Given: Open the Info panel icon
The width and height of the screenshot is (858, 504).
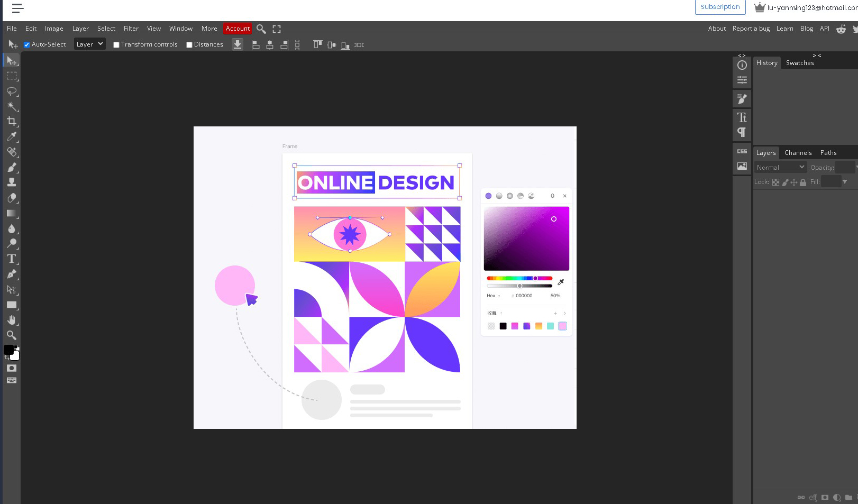Looking at the screenshot, I should [742, 65].
